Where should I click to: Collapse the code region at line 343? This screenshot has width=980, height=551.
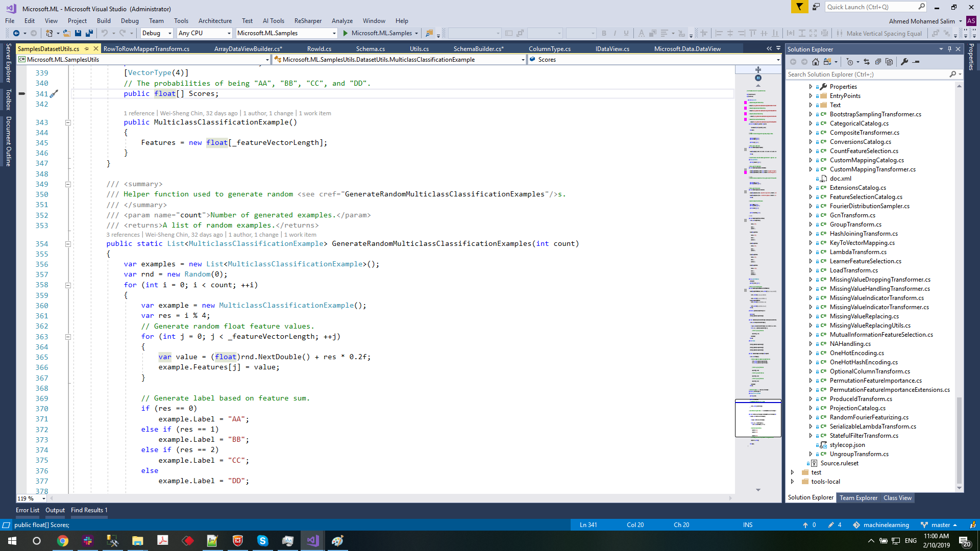(68, 122)
